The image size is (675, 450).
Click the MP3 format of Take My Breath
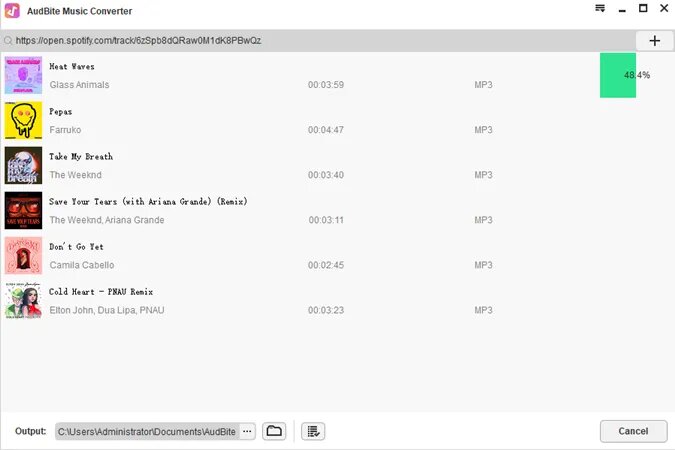pos(483,175)
